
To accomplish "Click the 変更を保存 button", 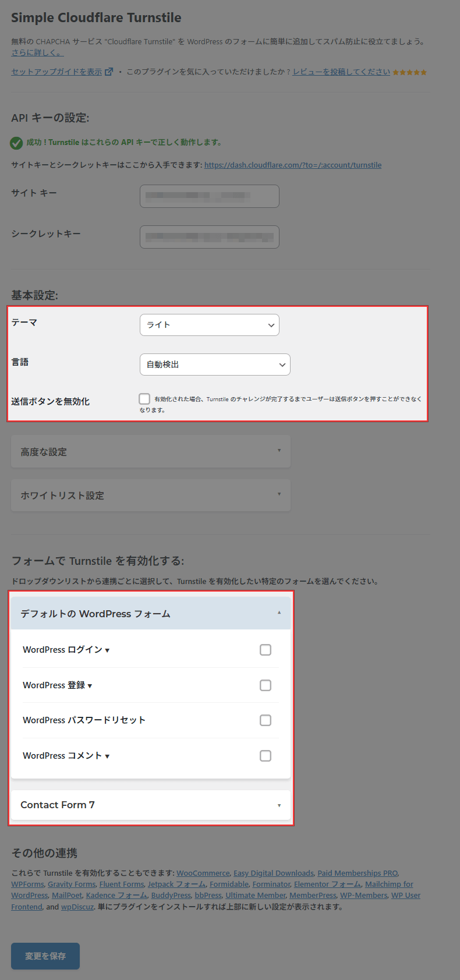I will pos(45,956).
